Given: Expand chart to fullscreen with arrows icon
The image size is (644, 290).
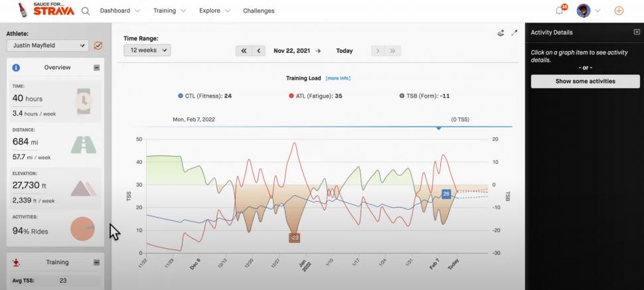Looking at the screenshot, I should (515, 33).
